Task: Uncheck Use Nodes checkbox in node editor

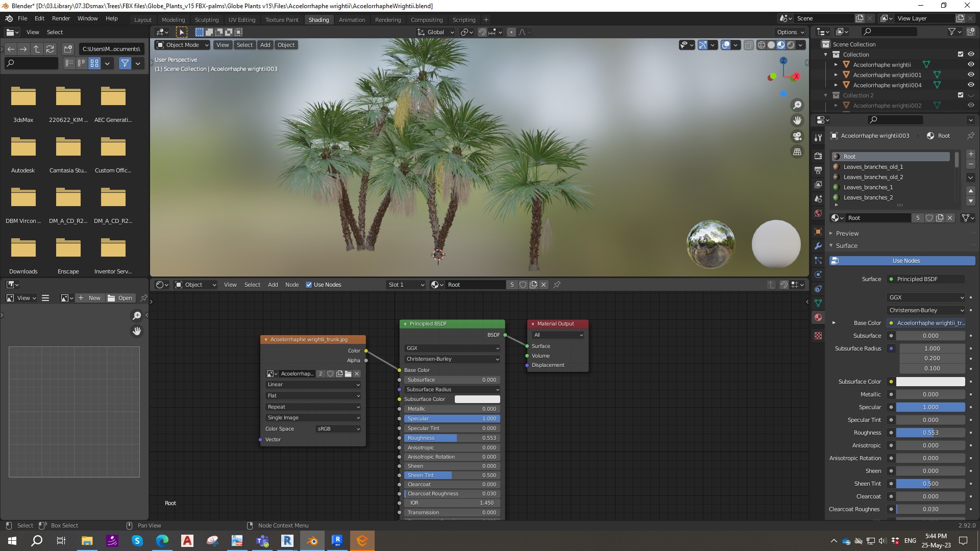Action: pos(309,285)
